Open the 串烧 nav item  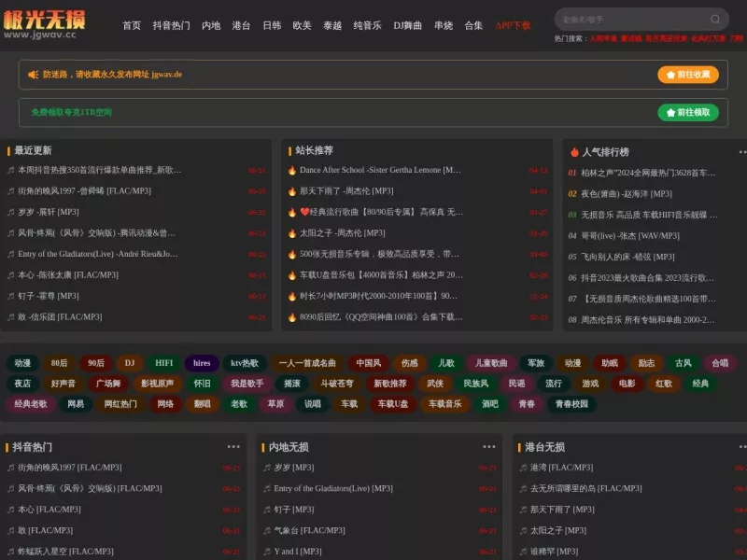(443, 25)
